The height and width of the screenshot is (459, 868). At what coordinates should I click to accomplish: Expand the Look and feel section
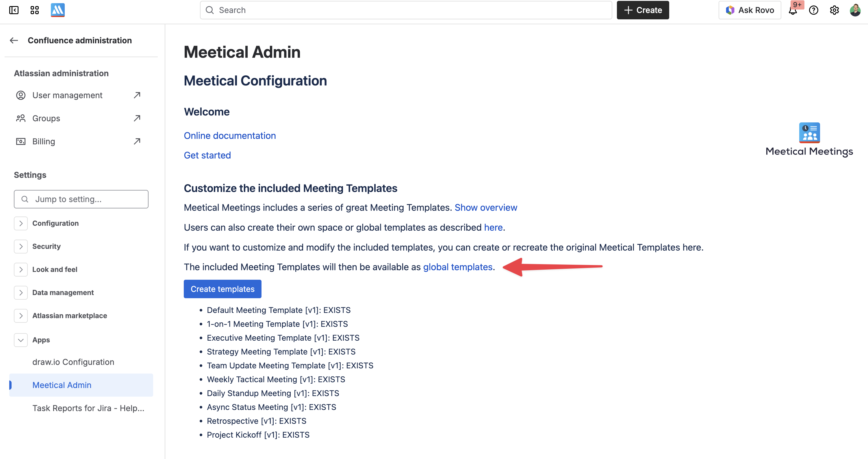point(21,269)
